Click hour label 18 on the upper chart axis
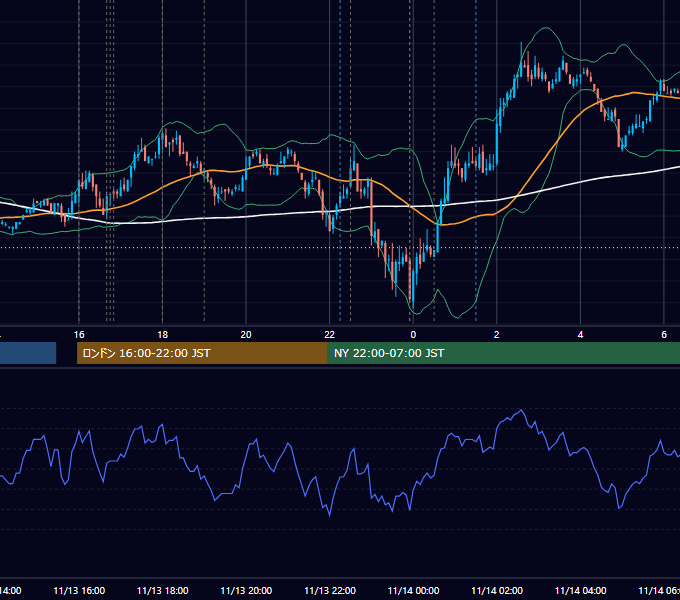The width and height of the screenshot is (680, 600). pyautogui.click(x=163, y=335)
